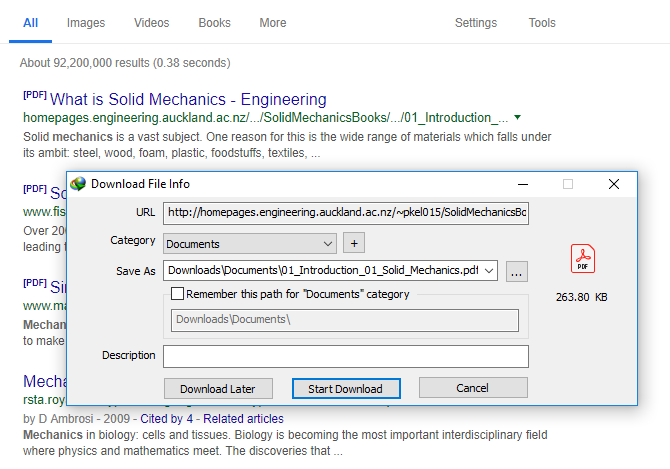The height and width of the screenshot is (469, 670).
Task: Click the plus icon to add category
Action: pyautogui.click(x=353, y=243)
